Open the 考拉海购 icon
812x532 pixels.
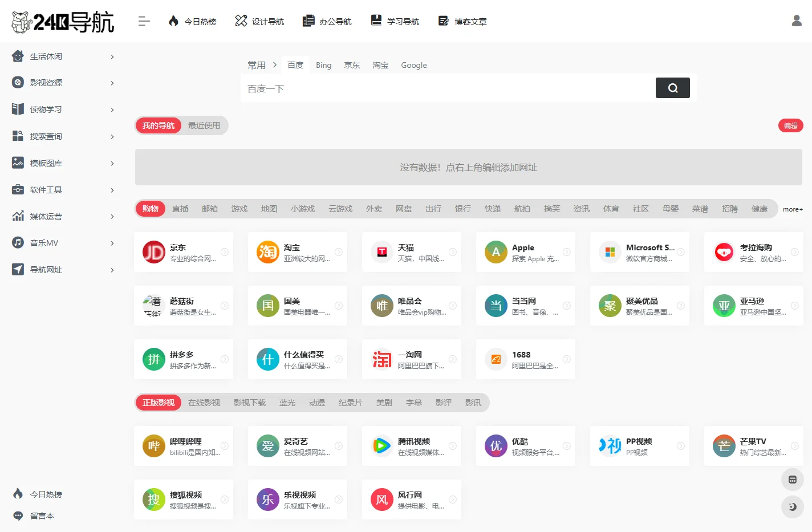724,252
